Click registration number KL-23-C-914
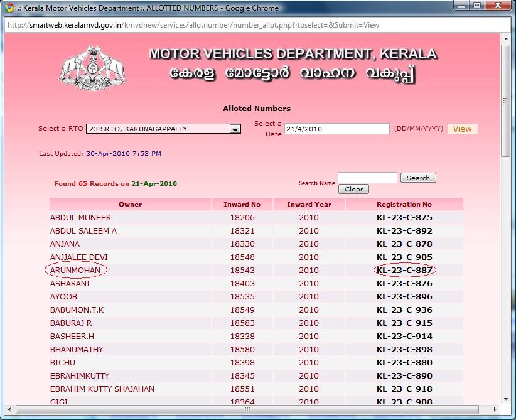This screenshot has height=420, width=516. tap(404, 336)
